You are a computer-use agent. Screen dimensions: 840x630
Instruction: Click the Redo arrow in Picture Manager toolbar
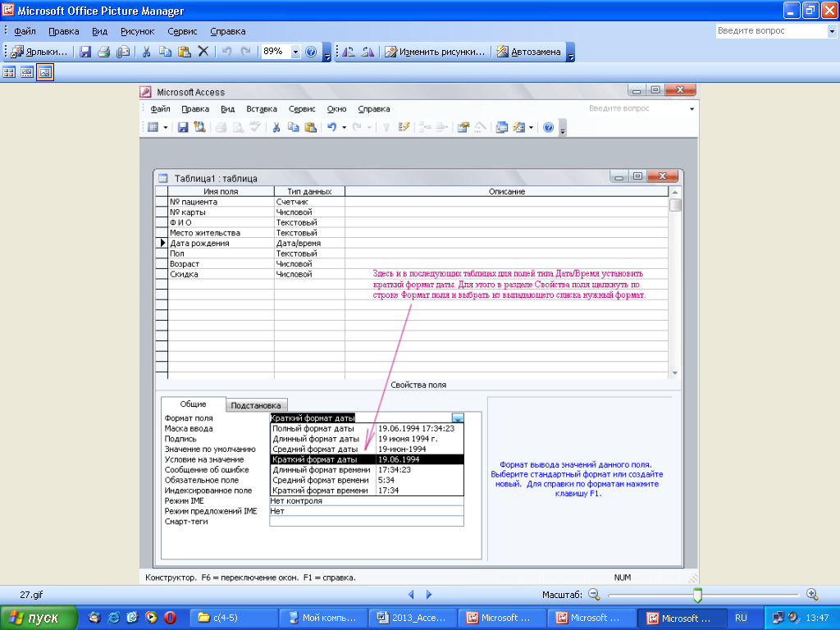[x=246, y=52]
